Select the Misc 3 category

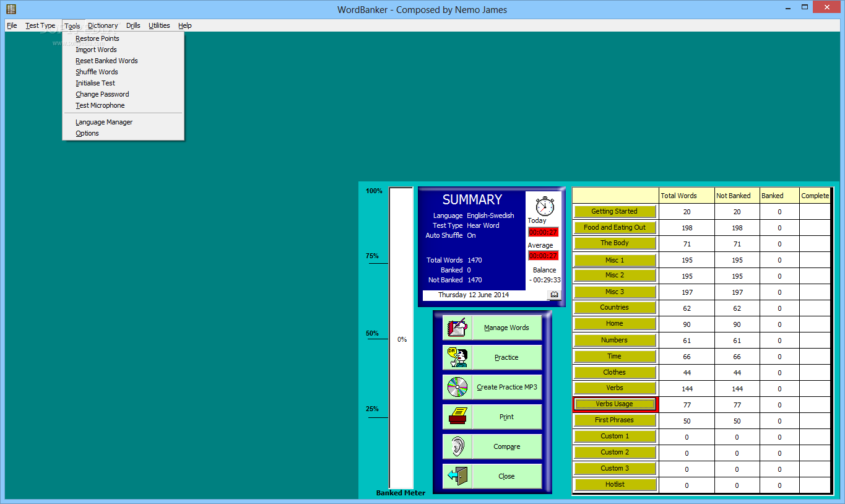(x=615, y=292)
